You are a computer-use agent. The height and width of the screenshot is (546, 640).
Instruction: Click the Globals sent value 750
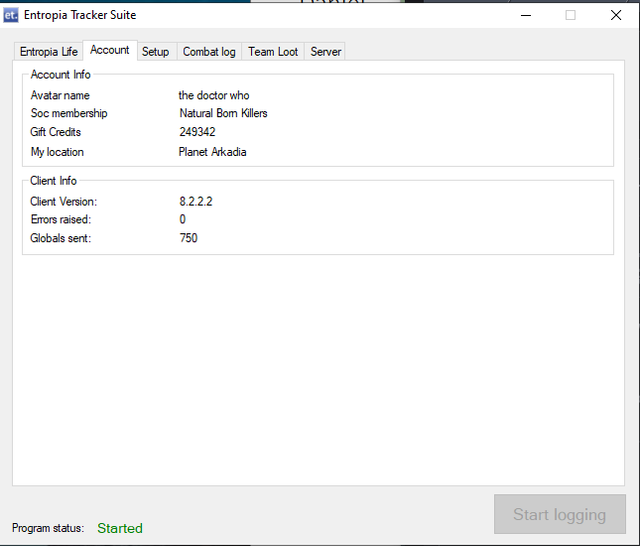click(189, 238)
